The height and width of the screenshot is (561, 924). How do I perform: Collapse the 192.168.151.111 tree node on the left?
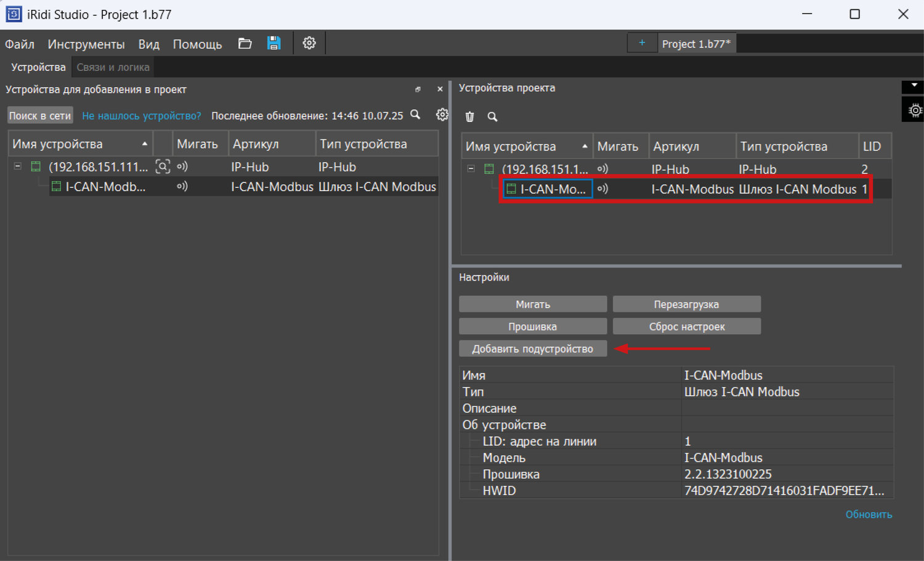click(x=18, y=166)
